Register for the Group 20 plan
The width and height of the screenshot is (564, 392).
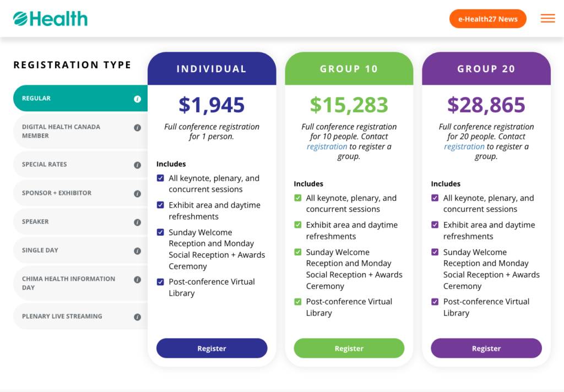[486, 348]
